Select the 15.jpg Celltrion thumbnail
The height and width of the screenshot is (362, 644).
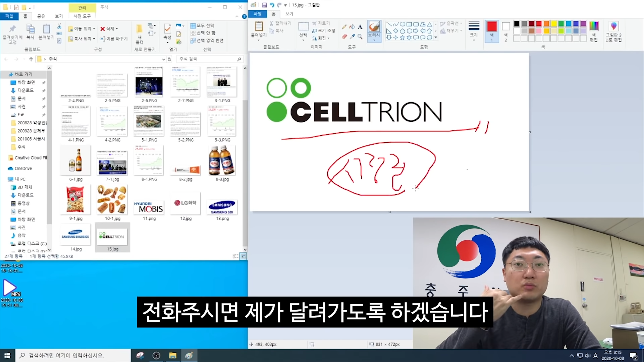tap(113, 237)
